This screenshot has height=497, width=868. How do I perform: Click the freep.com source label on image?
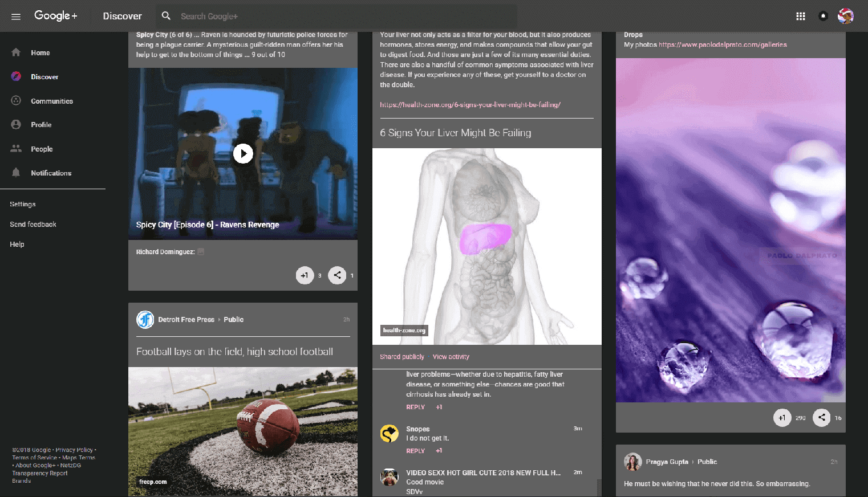click(153, 482)
